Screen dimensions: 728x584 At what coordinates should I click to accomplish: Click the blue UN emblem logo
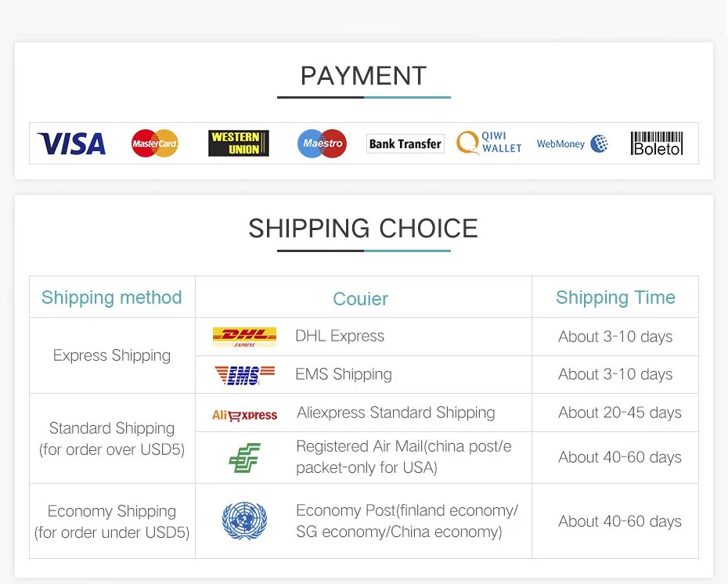(x=245, y=521)
